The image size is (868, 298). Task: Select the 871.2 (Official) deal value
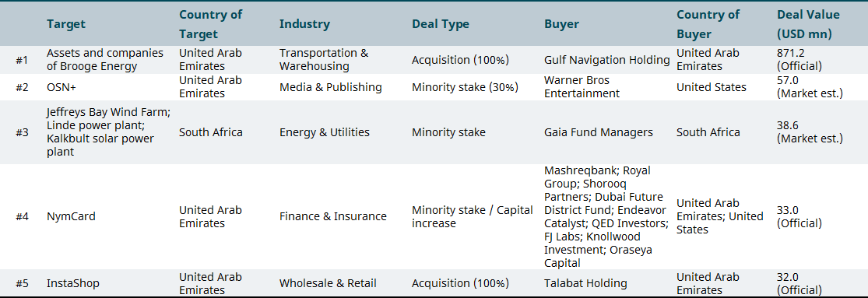799,60
